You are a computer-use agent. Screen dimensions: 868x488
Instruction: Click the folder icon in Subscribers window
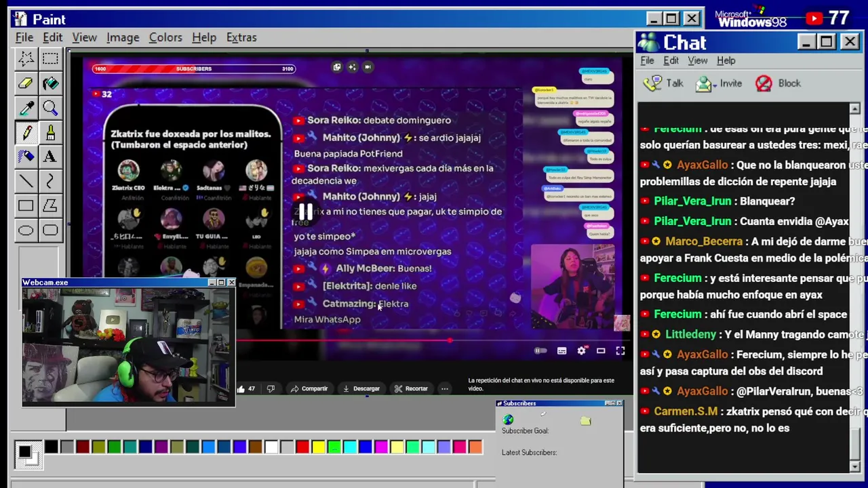point(586,421)
